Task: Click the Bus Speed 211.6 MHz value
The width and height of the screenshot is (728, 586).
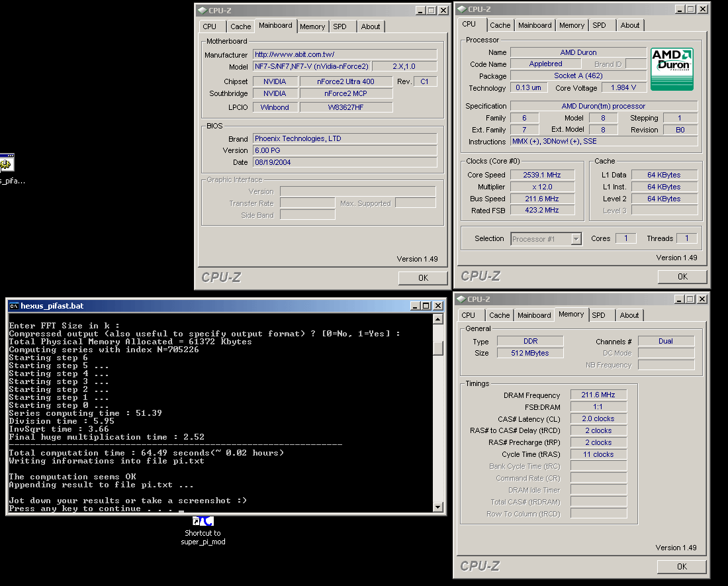Action: pos(542,199)
